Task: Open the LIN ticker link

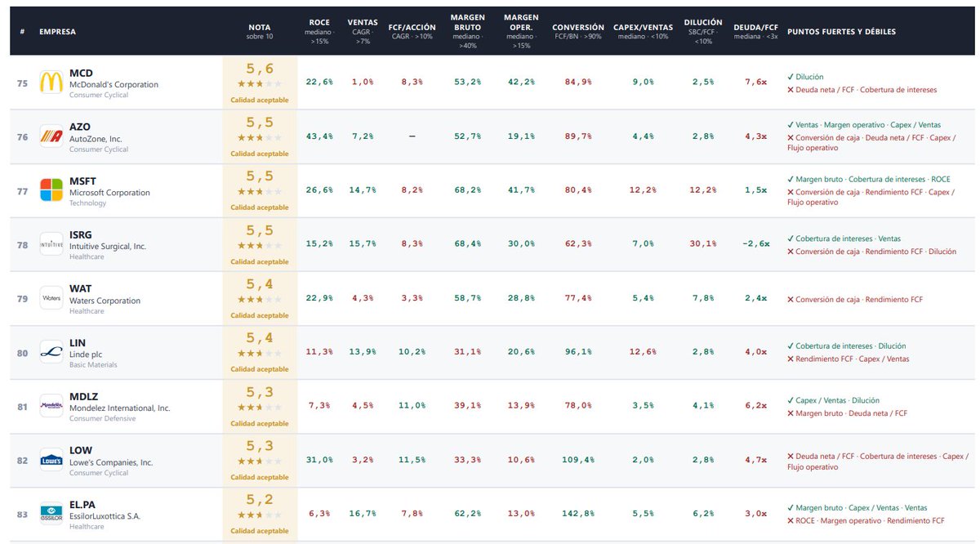Action: tap(78, 342)
